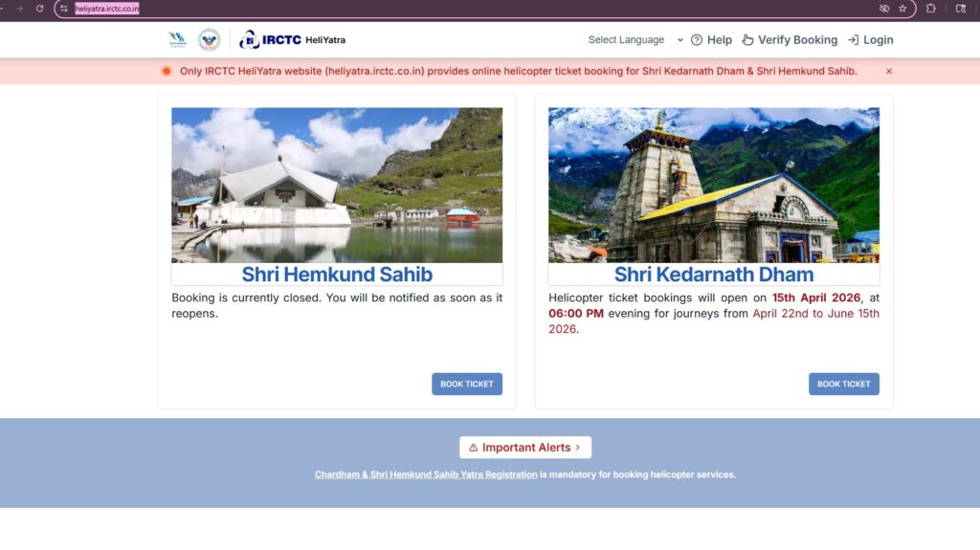
Task: Book ticket for Shri Hemkund Sahib
Action: click(467, 384)
